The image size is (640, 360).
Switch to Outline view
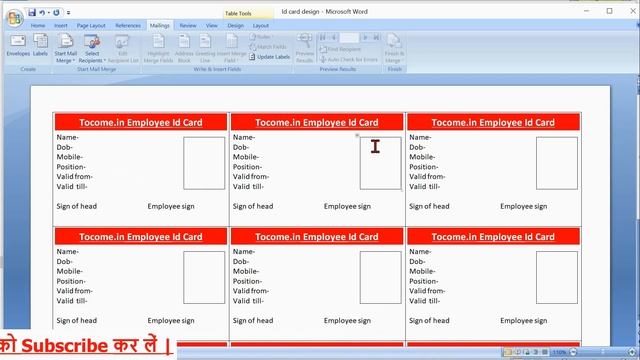(535, 352)
